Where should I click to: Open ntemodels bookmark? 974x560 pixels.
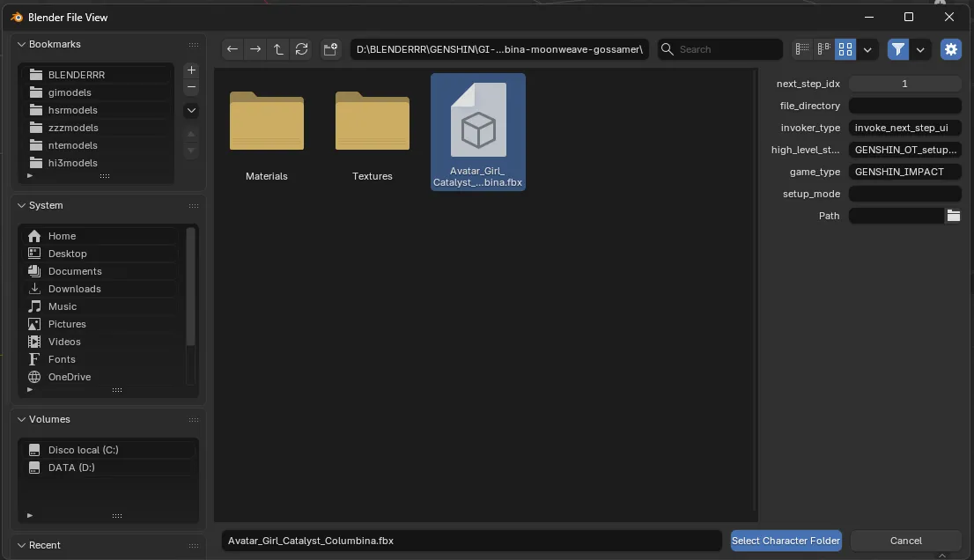point(98,145)
